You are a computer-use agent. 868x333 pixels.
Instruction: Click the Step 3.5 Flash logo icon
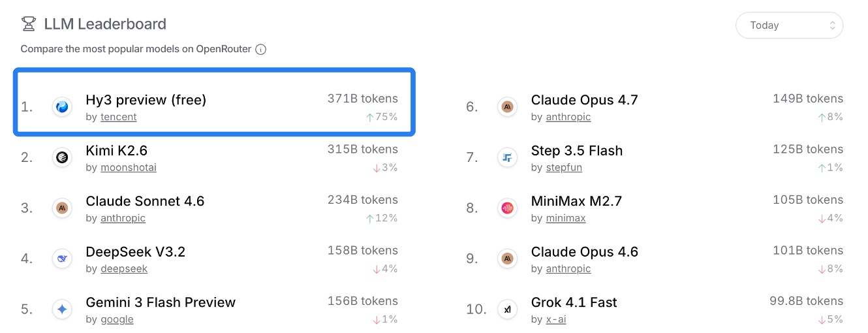coord(507,157)
